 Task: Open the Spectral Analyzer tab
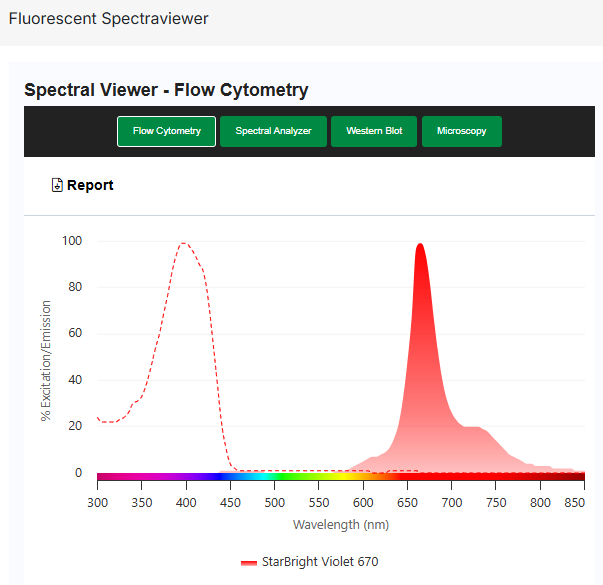(273, 131)
